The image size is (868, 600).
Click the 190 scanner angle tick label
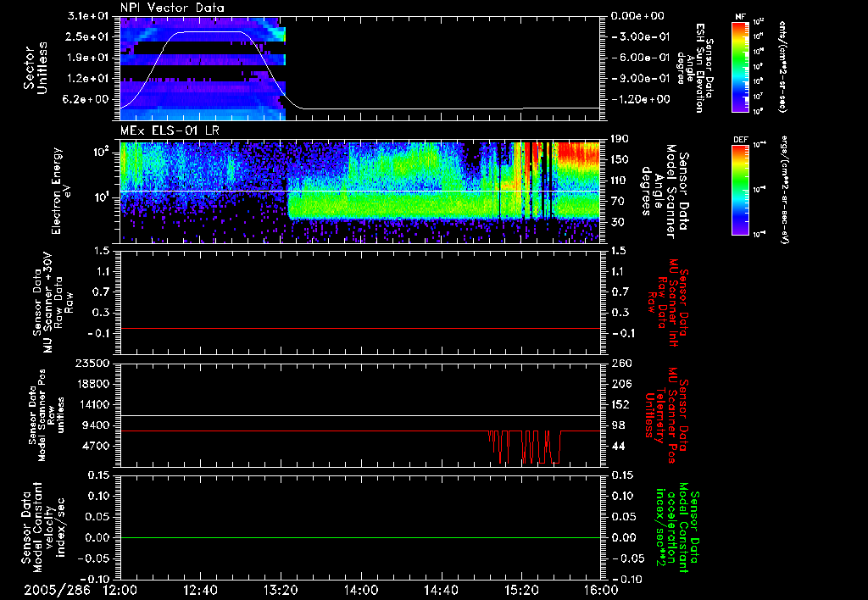[620, 139]
